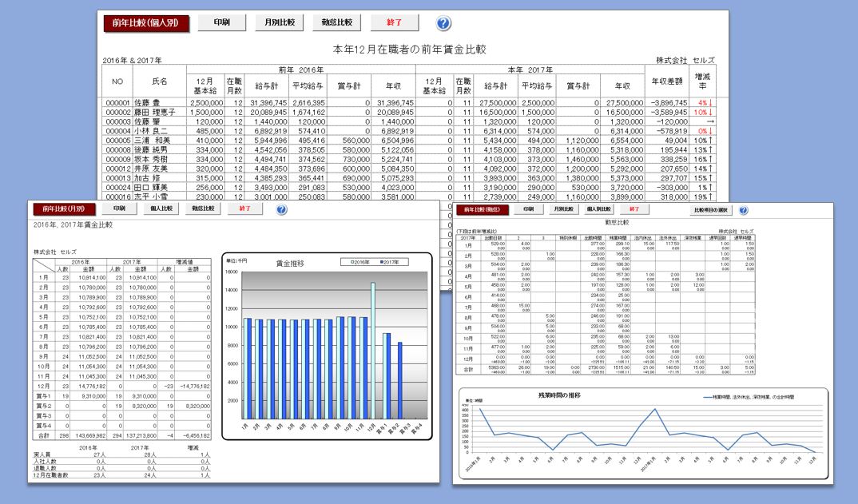Select the 前年比較(月別) title button
The width and height of the screenshot is (858, 504).
click(x=64, y=209)
